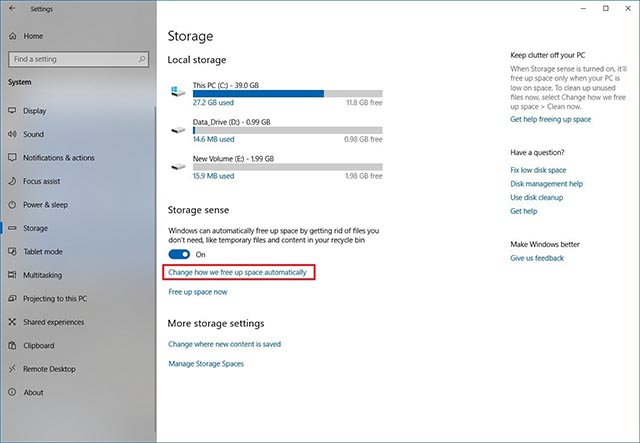Open Multitasking settings

point(42,275)
